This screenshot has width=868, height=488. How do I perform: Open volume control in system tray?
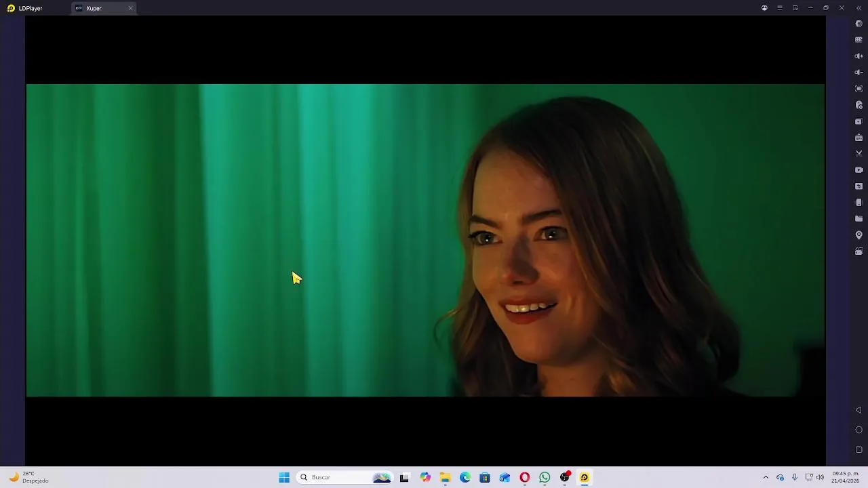click(x=821, y=477)
